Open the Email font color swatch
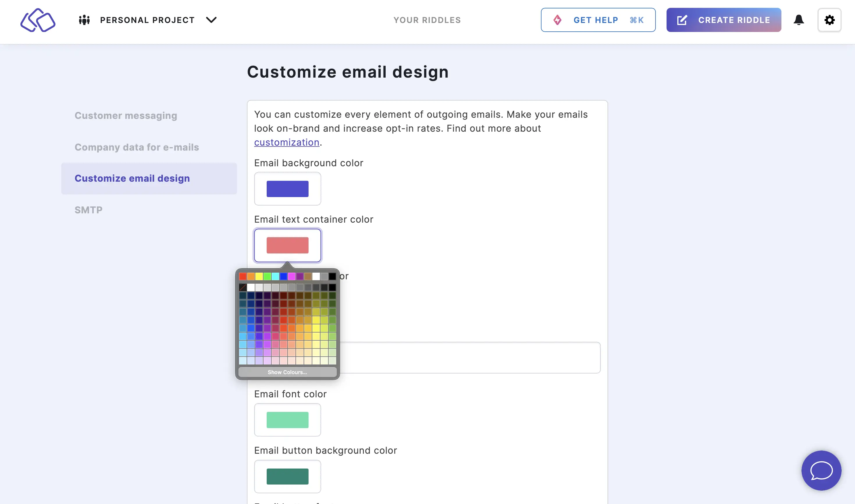 [x=288, y=420]
